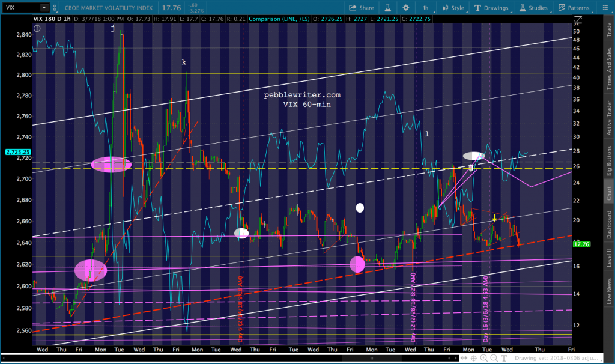The height and width of the screenshot is (364, 615).
Task: Open the flask research icon in toolbar
Action: click(x=387, y=8)
